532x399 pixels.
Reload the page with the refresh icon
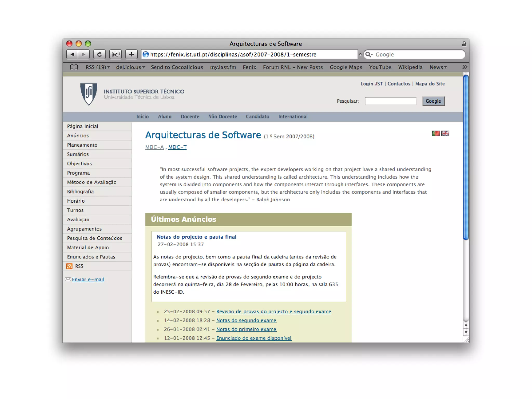click(99, 54)
